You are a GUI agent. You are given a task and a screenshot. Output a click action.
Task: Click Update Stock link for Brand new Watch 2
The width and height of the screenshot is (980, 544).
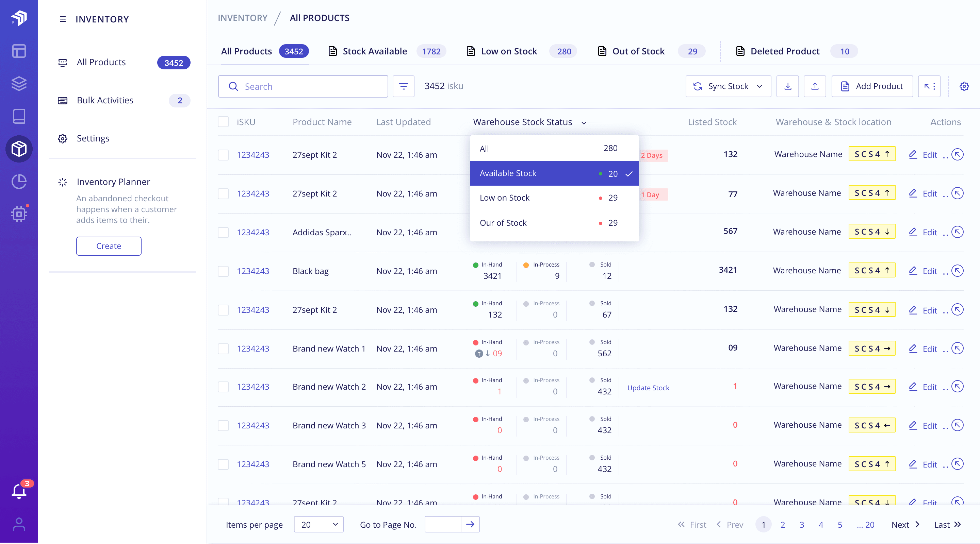[x=649, y=388]
